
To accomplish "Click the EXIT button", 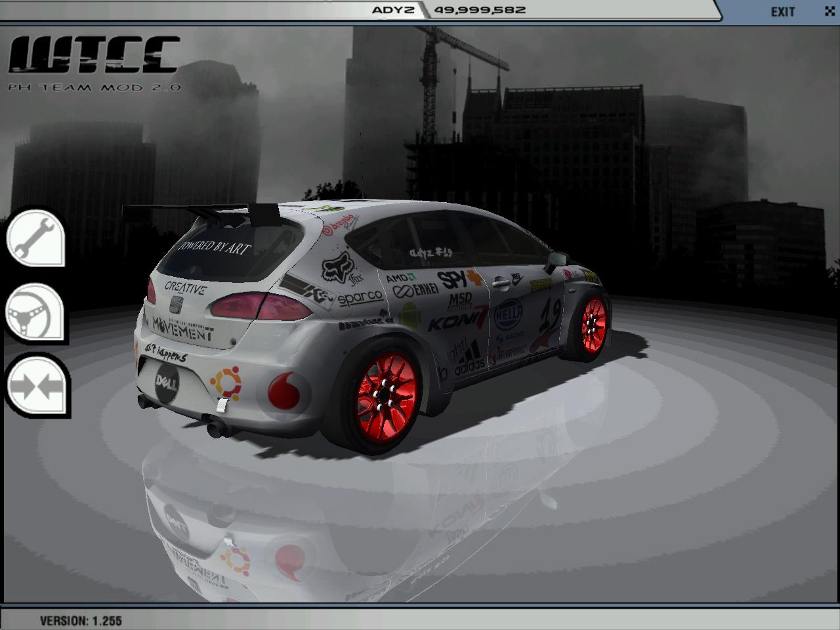I will click(x=782, y=11).
